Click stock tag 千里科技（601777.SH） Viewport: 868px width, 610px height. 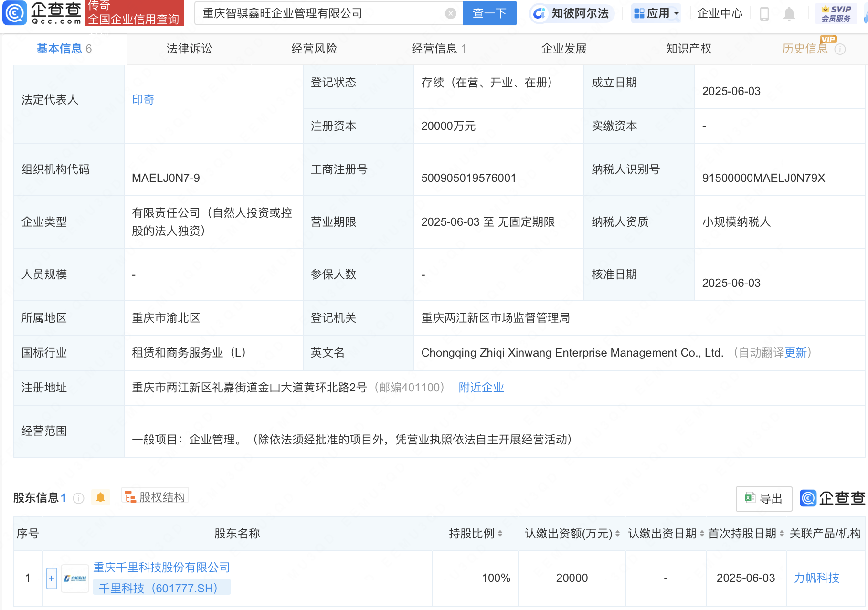point(161,588)
